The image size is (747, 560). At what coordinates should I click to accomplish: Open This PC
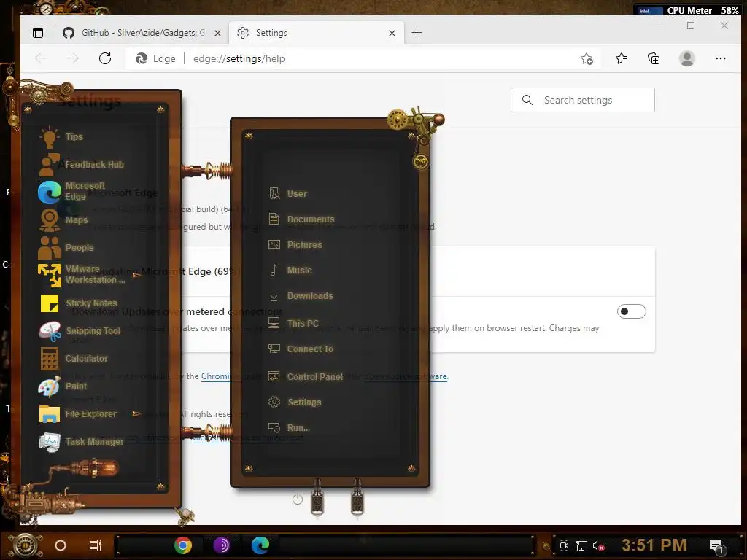click(293, 323)
